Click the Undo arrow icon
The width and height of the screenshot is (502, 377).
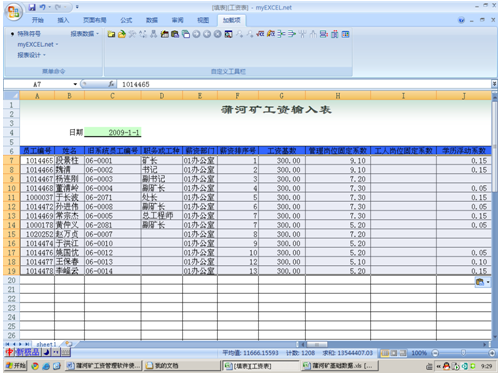point(42,7)
